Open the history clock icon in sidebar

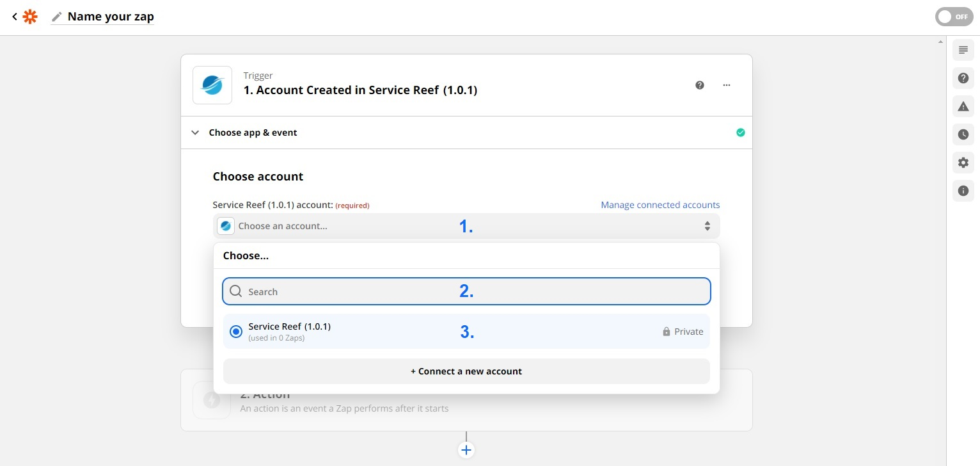click(963, 134)
